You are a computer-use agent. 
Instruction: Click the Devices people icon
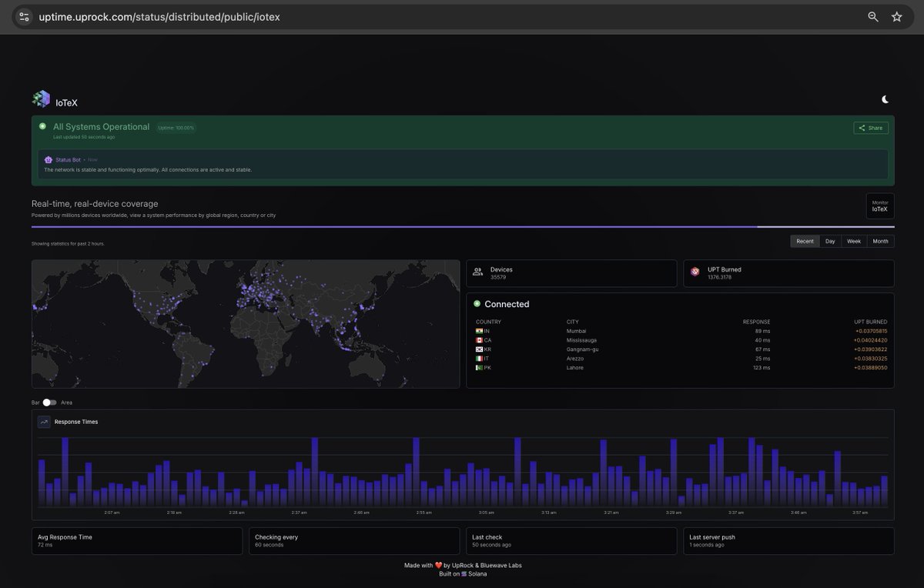tap(478, 272)
